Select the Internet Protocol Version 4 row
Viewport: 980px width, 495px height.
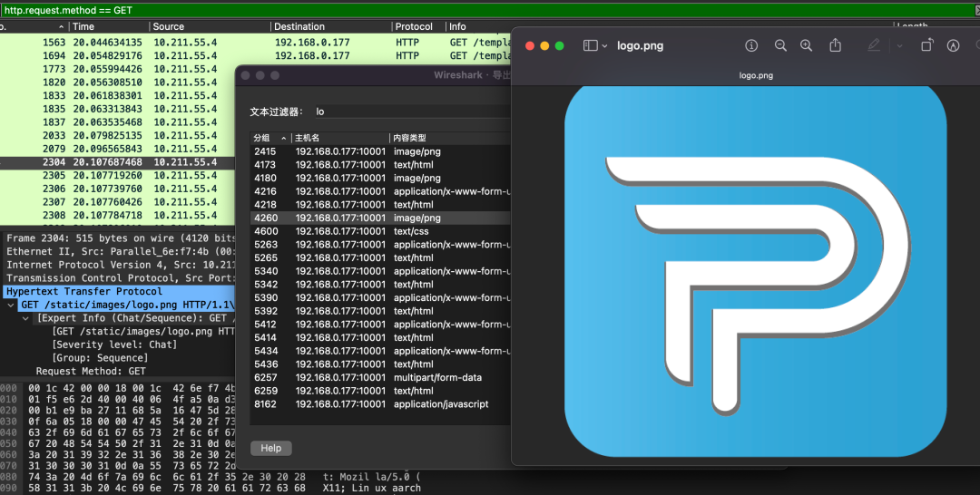pyautogui.click(x=117, y=266)
